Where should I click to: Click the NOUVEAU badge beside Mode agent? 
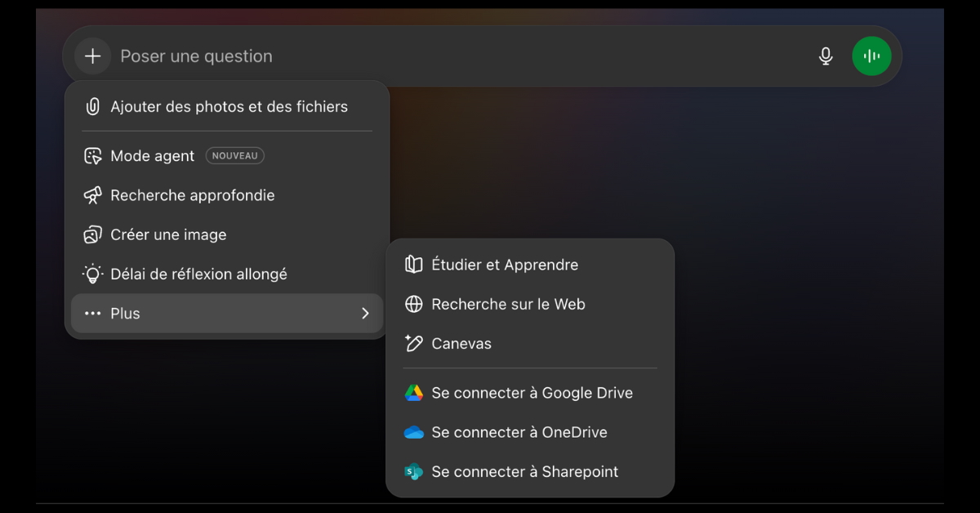pos(235,156)
